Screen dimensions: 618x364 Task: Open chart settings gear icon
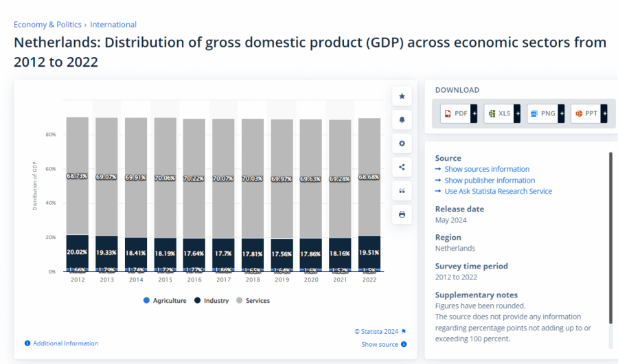[402, 144]
